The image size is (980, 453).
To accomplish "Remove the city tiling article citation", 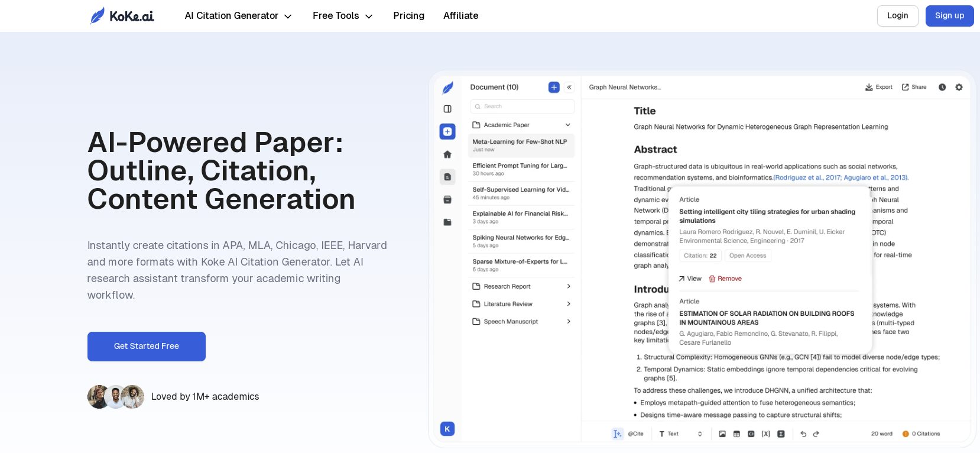I will point(725,279).
